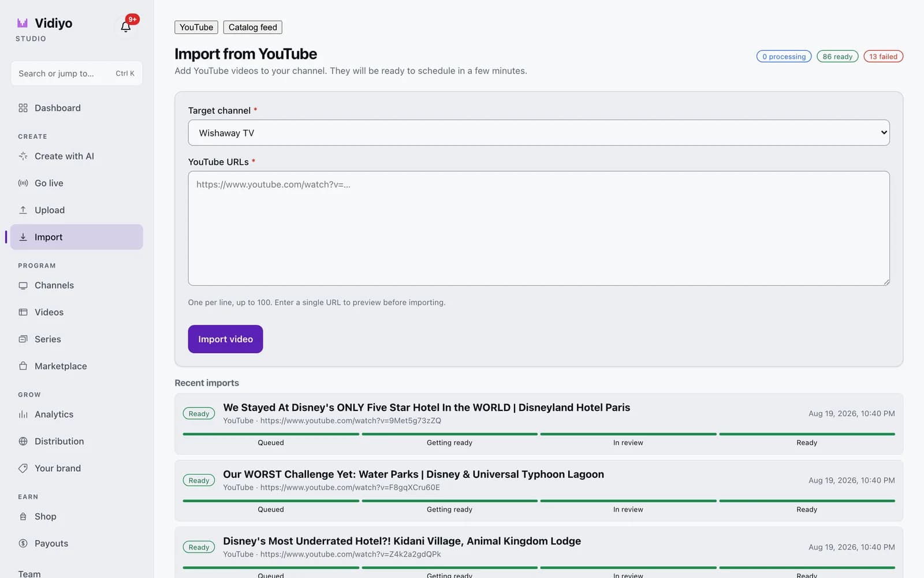Click the Marketplace bag icon
924x578 pixels.
click(23, 366)
